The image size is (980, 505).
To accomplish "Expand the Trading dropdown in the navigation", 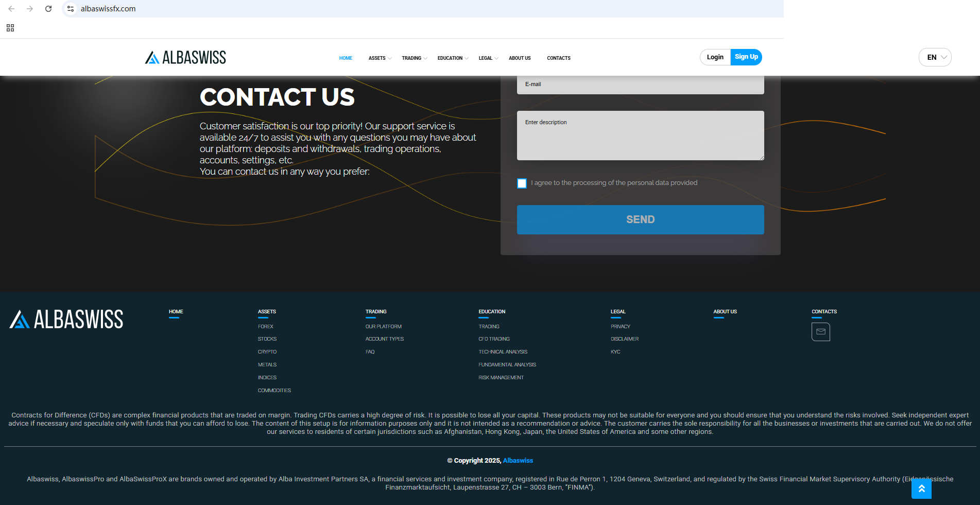I will [415, 58].
